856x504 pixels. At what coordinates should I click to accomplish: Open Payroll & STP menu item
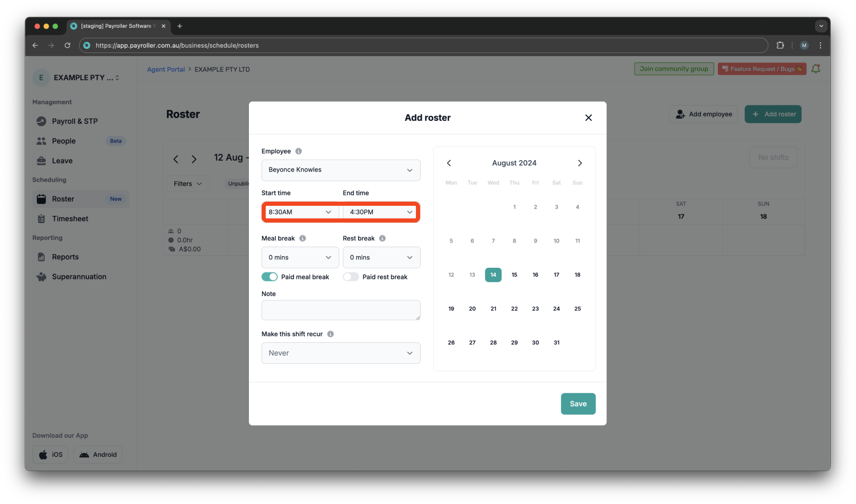(x=80, y=121)
